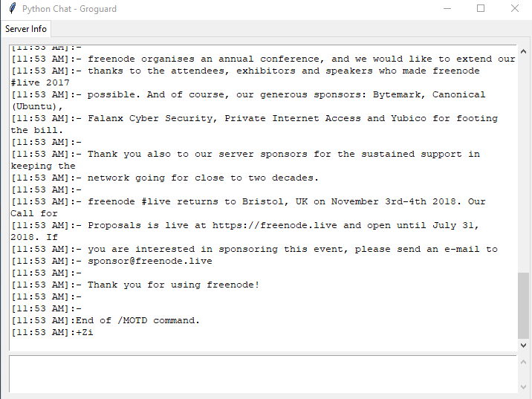532x399 pixels.
Task: Click the message box scroll down arrow
Action: pos(524,387)
